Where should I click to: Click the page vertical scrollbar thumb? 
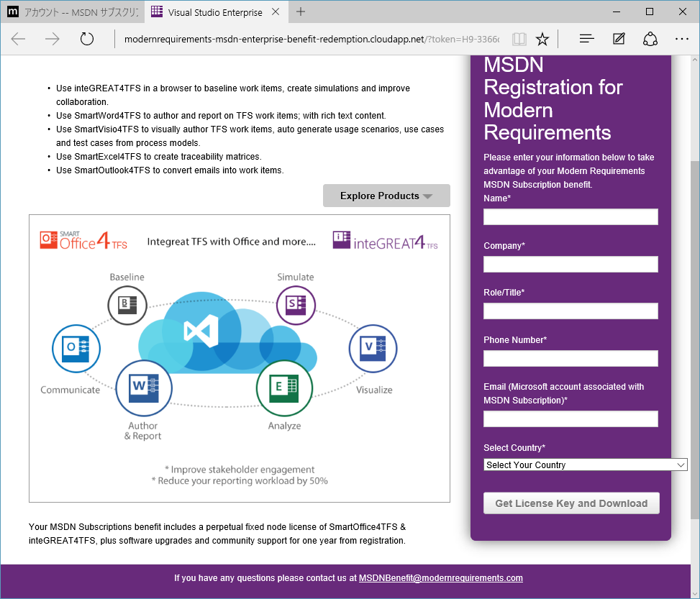[695, 339]
